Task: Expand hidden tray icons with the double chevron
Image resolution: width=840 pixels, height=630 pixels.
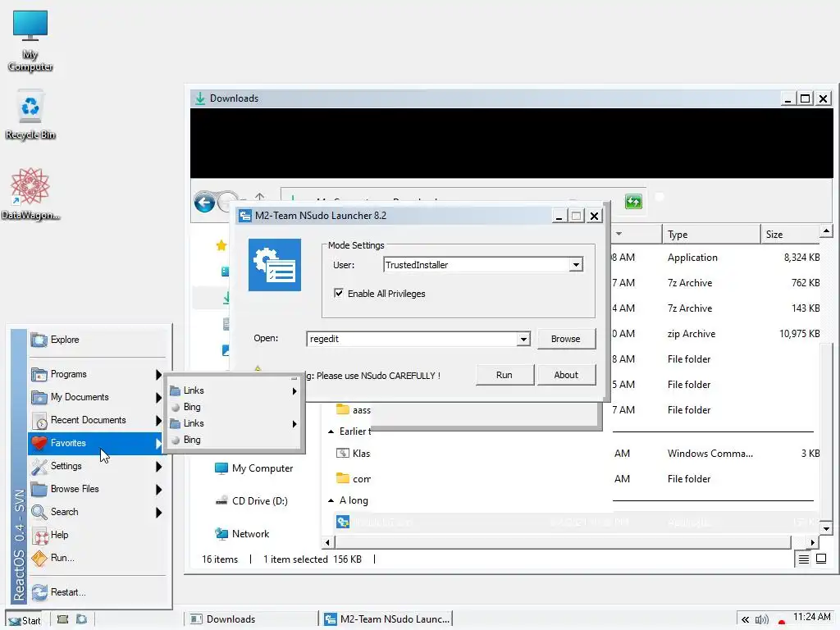Action: 745,620
